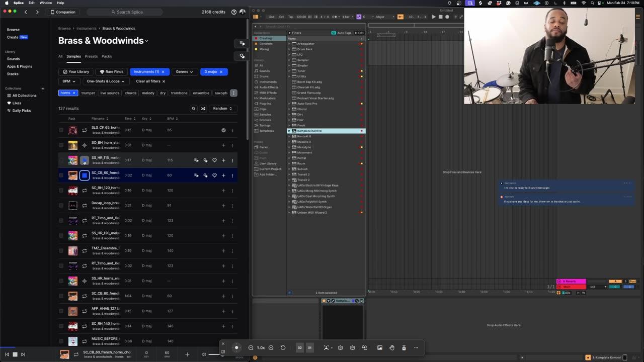Expand Brass & Woodwinds title dropdown
This screenshot has width=644, height=362.
tap(146, 41)
